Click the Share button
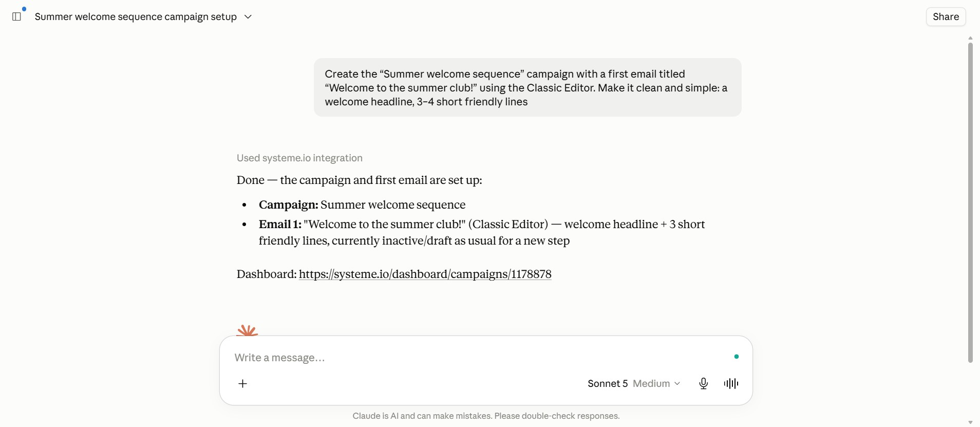Image resolution: width=980 pixels, height=427 pixels. click(x=946, y=16)
